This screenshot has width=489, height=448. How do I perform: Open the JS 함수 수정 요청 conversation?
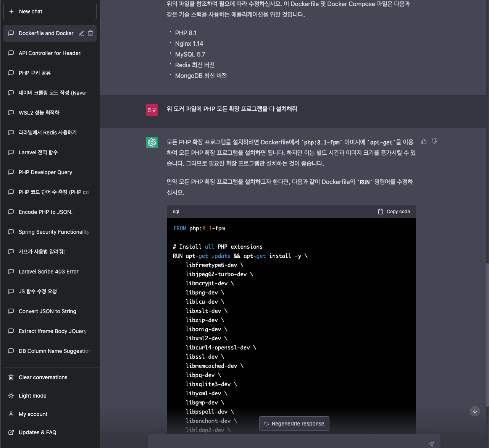(50, 291)
